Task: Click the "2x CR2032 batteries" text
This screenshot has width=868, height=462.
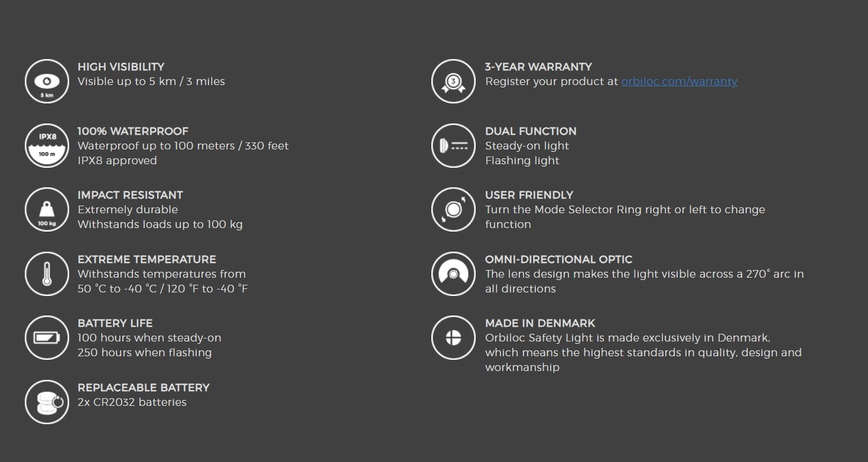Action: pyautogui.click(x=132, y=402)
